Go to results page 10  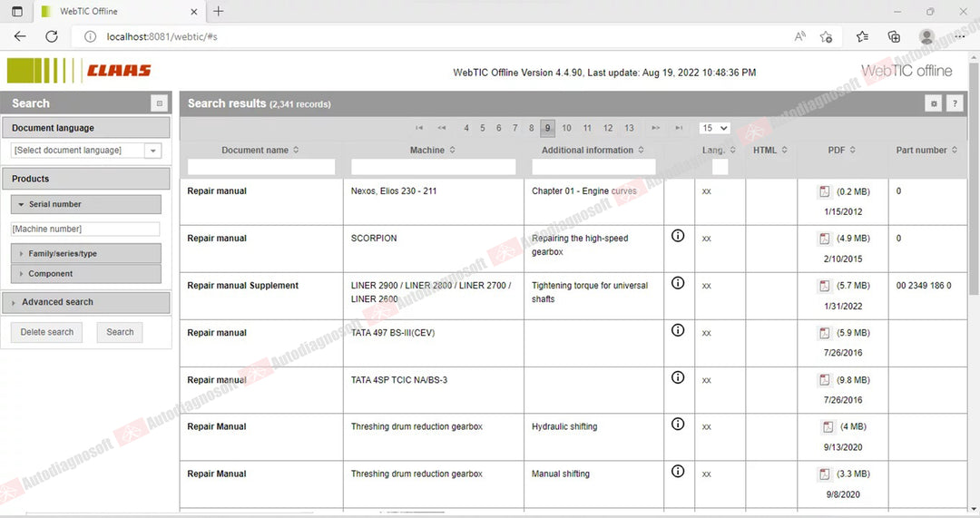(x=566, y=128)
